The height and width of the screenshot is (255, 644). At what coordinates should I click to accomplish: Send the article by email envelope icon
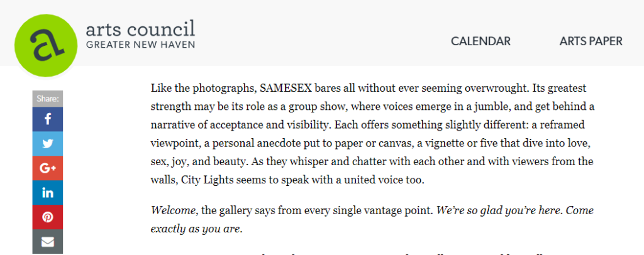pyautogui.click(x=48, y=242)
